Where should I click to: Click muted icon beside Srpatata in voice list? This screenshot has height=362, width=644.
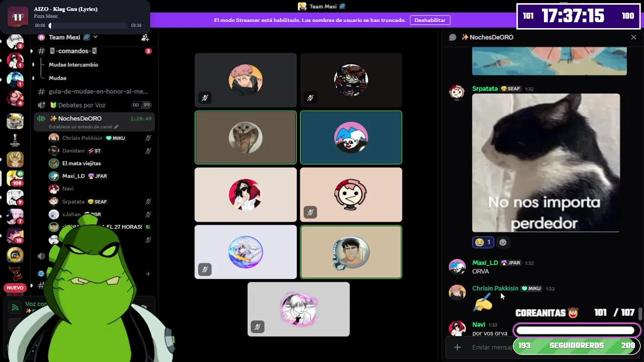coord(148,202)
